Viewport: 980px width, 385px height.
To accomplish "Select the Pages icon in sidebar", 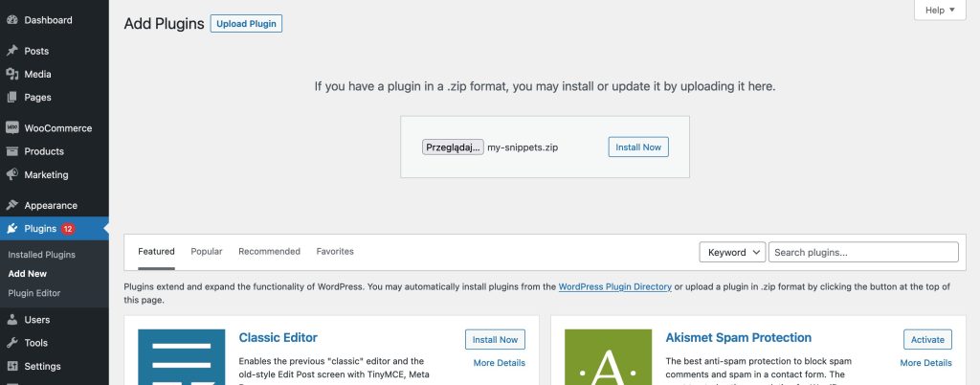I will 11,97.
